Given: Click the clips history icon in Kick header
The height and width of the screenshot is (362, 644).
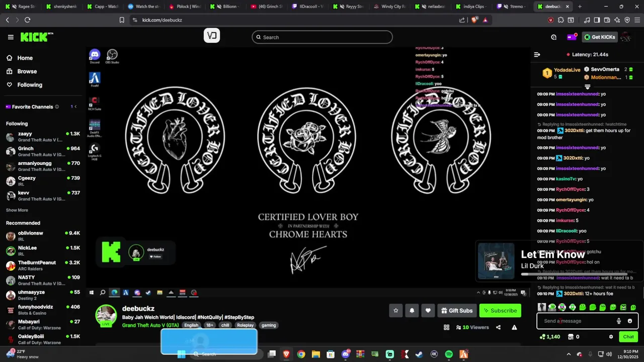Looking at the screenshot, I should point(553,37).
